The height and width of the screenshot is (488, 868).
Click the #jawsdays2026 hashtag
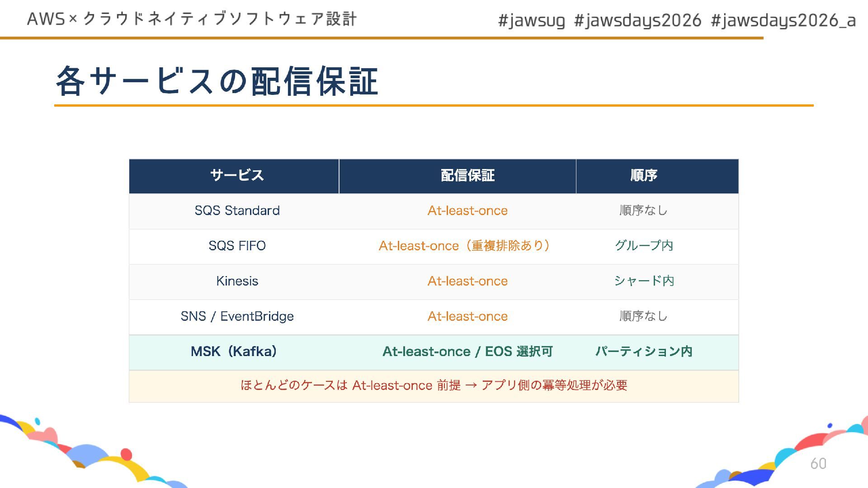tap(637, 20)
